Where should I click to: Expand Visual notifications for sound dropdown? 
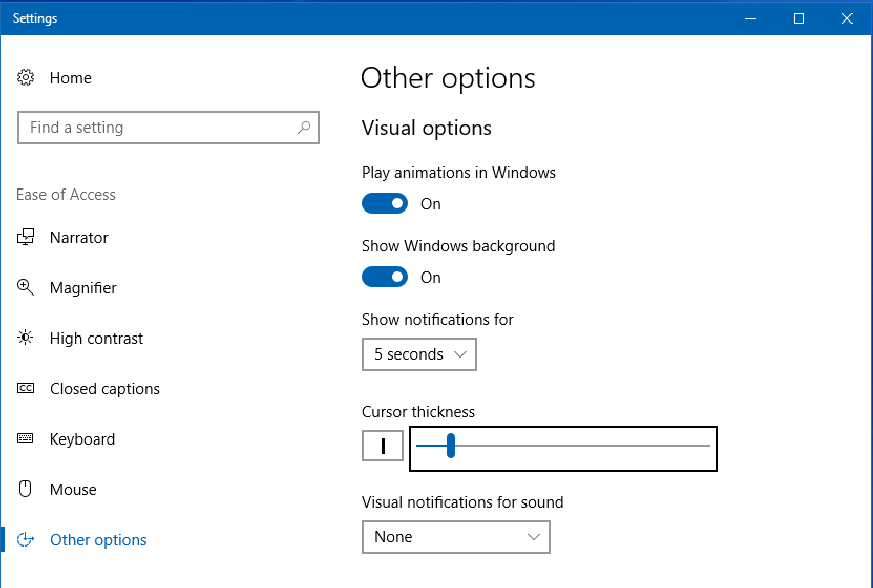point(456,537)
